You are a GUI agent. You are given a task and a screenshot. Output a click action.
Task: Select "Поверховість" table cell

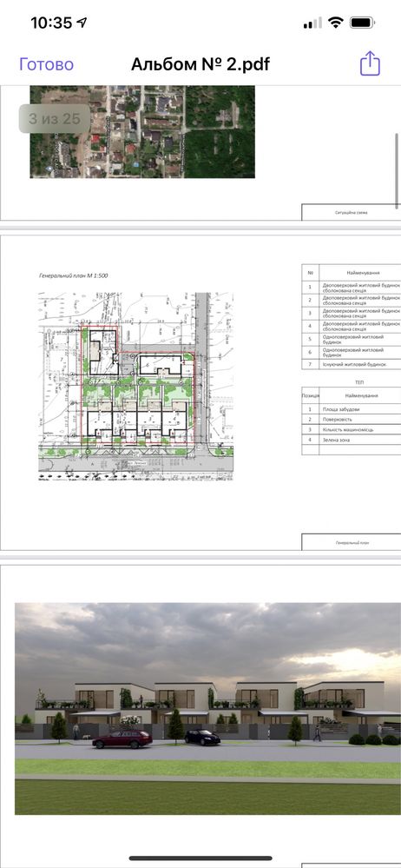click(360, 420)
